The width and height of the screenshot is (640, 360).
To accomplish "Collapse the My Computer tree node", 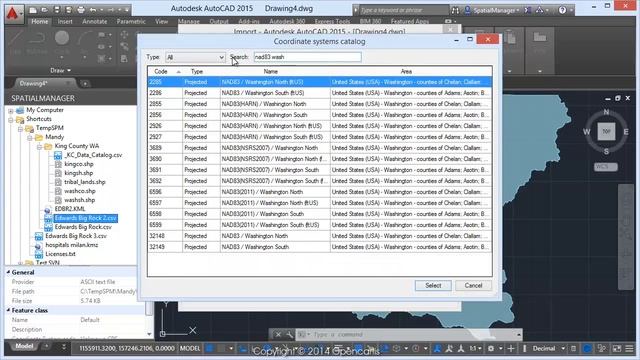I will pyautogui.click(x=11, y=110).
